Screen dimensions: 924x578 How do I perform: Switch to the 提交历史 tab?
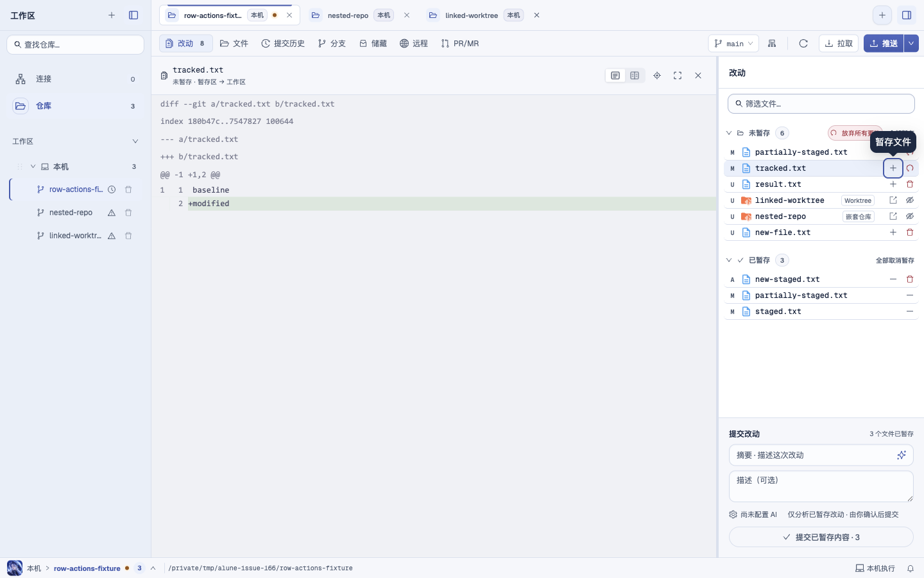[x=283, y=44]
